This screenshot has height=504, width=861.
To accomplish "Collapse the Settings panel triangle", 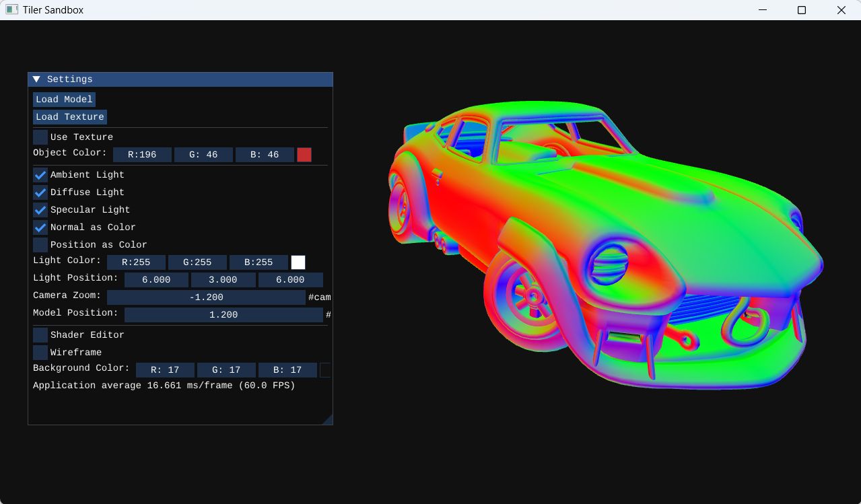I will (x=36, y=79).
